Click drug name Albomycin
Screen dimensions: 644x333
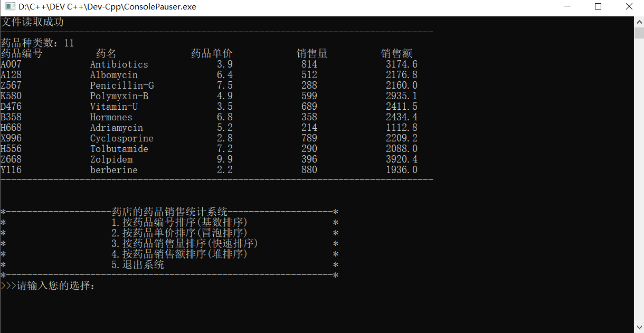(x=114, y=75)
